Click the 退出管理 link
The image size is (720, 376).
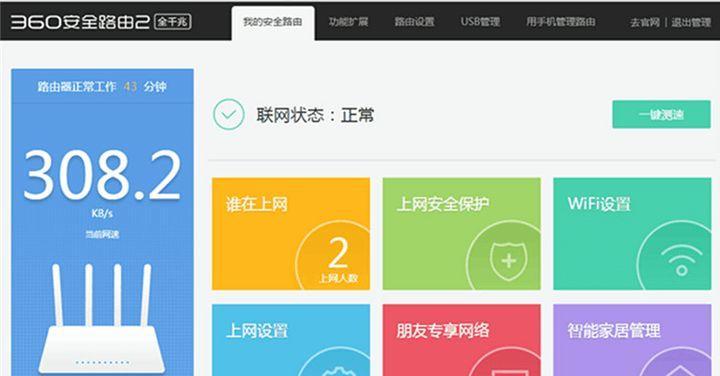[x=691, y=22]
